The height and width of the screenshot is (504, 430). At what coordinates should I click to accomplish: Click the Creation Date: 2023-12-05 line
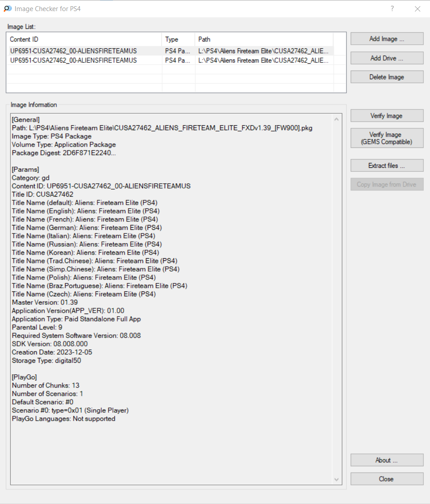click(52, 352)
